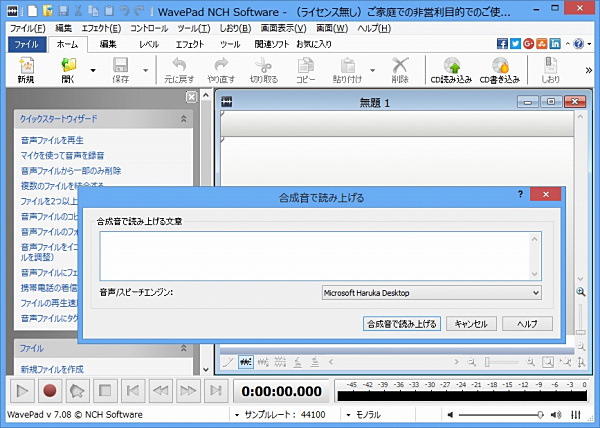Click the Facebook share icon
Screen dimensions: 600x428
click(x=502, y=44)
